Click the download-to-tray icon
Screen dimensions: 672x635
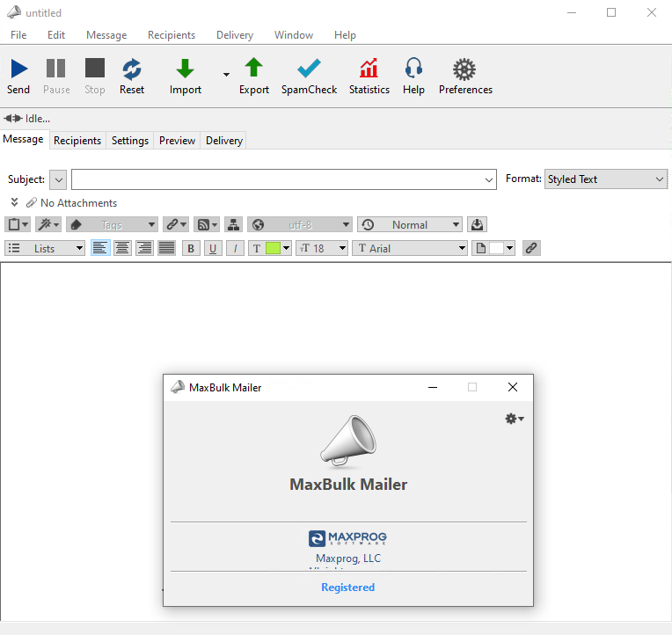[477, 224]
